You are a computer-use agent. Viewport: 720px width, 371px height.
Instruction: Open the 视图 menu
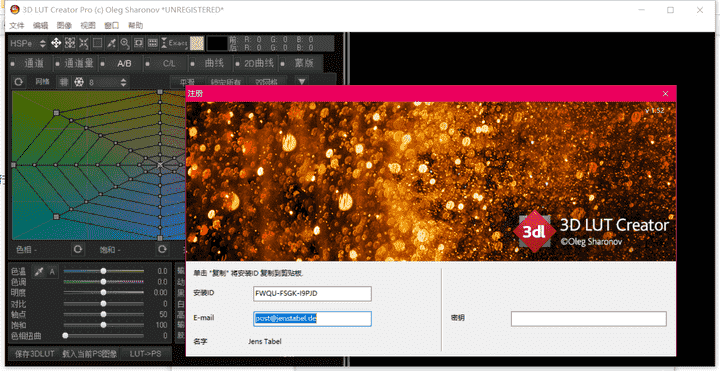click(x=88, y=25)
